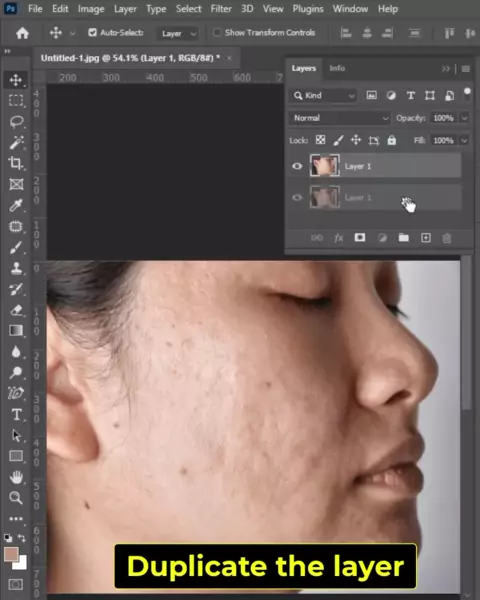
Task: Enable Show Transform Controls checkbox
Action: pos(217,33)
